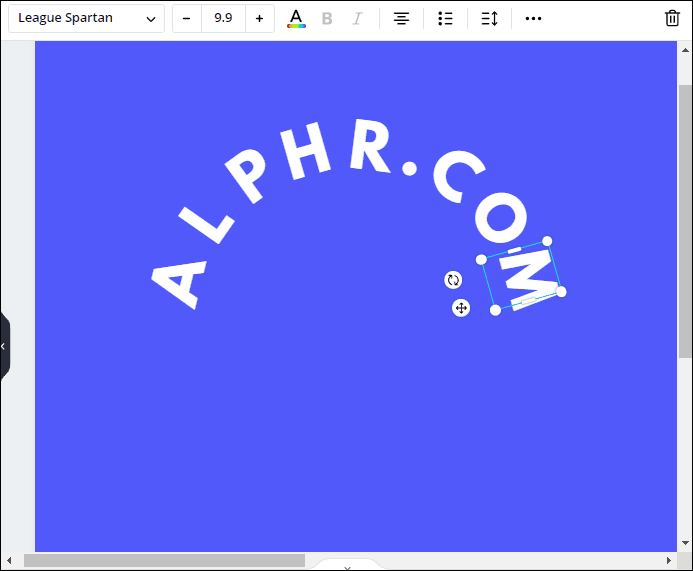Delete the selected element with trash icon
Viewport: 693px width, 571px height.
[673, 19]
